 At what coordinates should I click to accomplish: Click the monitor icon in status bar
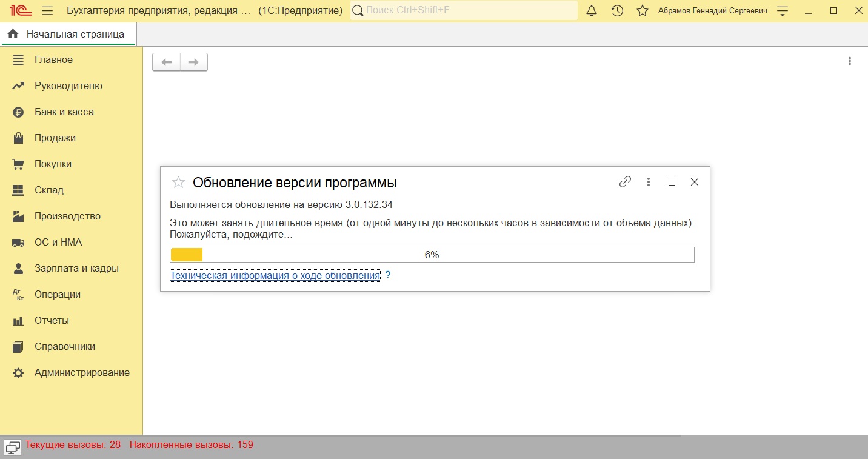pos(13,447)
